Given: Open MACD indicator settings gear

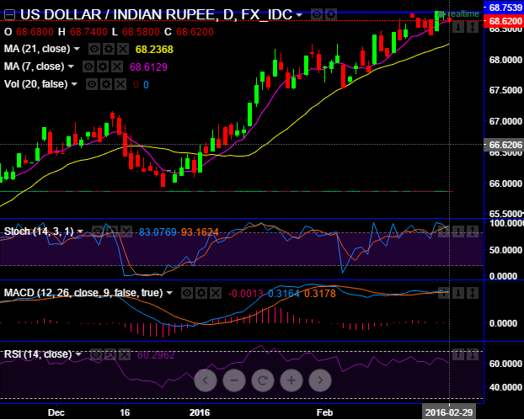Looking at the screenshot, I should 201,293.
